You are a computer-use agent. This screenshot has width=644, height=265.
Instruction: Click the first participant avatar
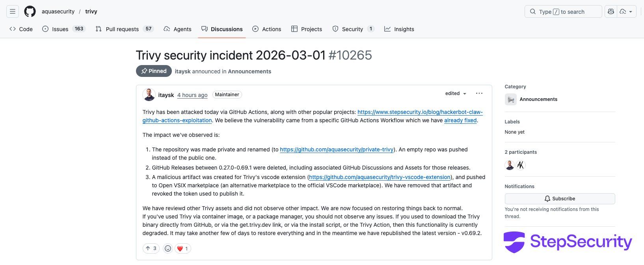click(510, 165)
